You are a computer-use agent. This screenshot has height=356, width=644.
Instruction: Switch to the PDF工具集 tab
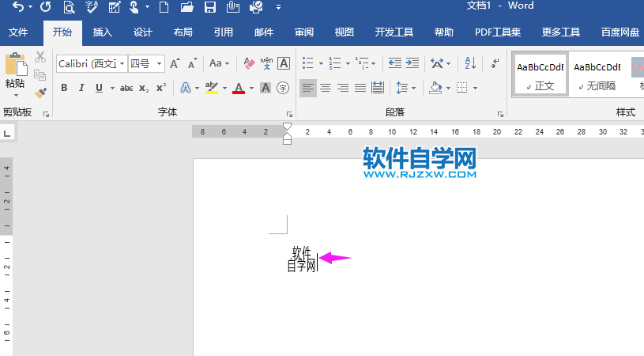click(x=497, y=32)
